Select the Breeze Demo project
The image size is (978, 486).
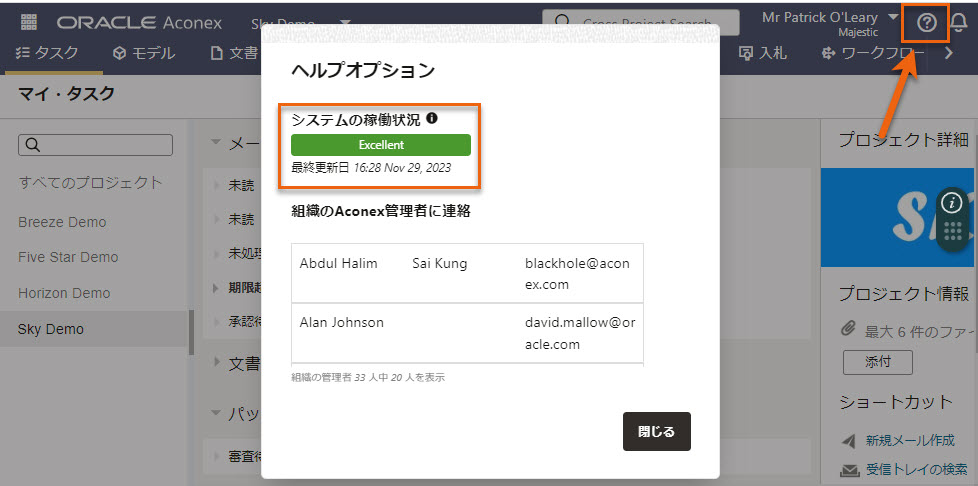(62, 222)
